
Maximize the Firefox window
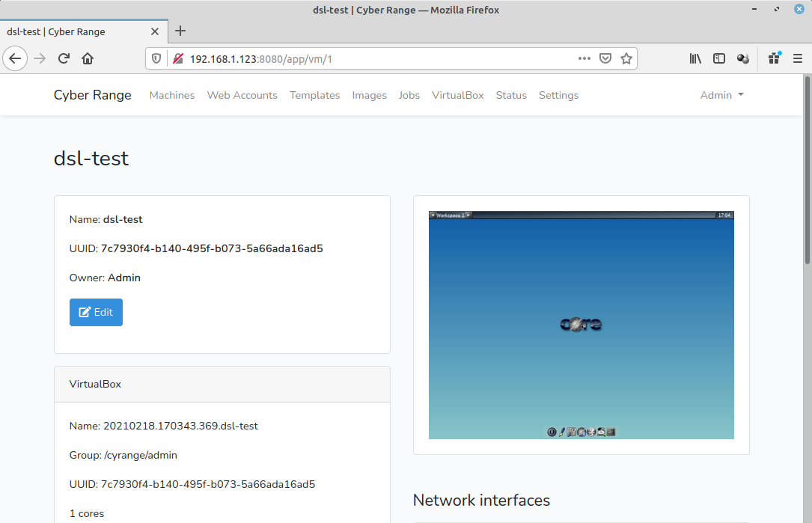tap(777, 9)
